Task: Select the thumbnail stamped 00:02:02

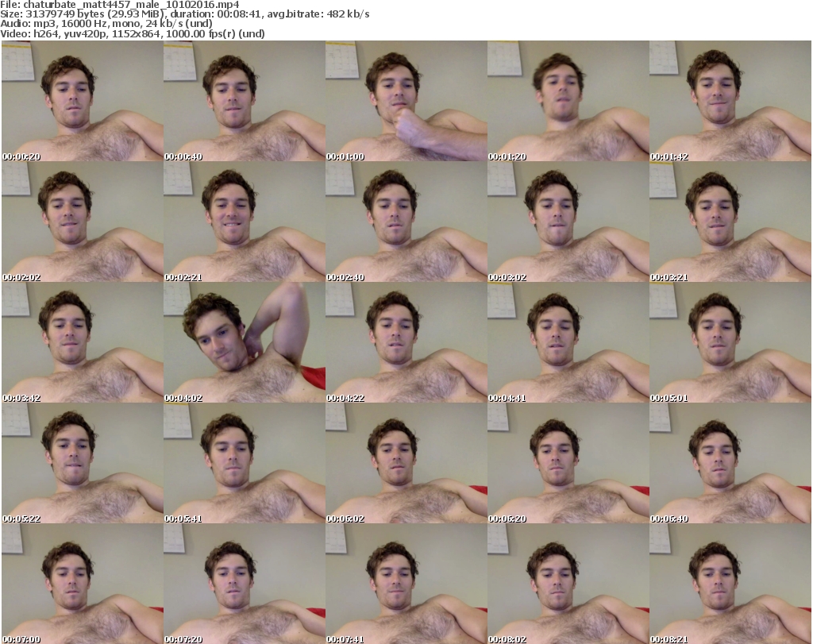Action: [83, 222]
